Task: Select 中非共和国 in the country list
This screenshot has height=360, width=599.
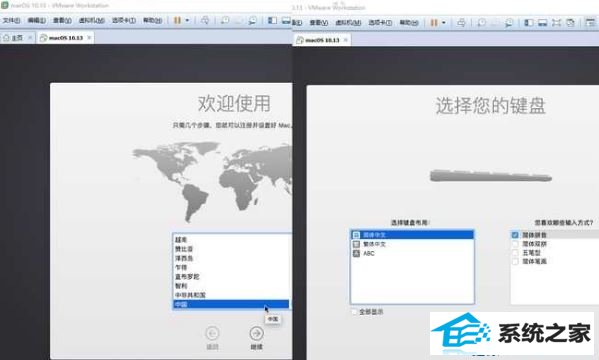Action: pos(231,295)
